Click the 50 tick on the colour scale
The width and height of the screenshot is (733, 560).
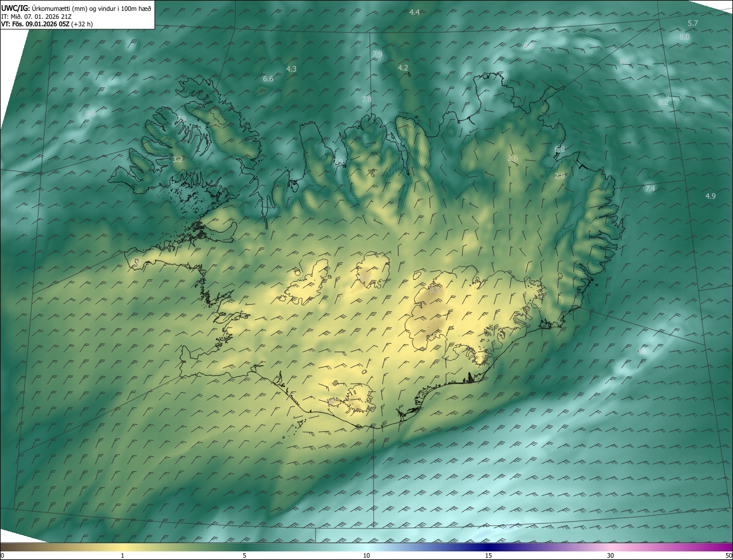tap(728, 555)
